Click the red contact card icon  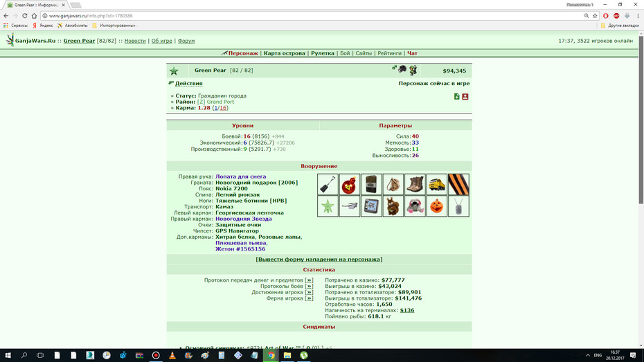coord(465,96)
